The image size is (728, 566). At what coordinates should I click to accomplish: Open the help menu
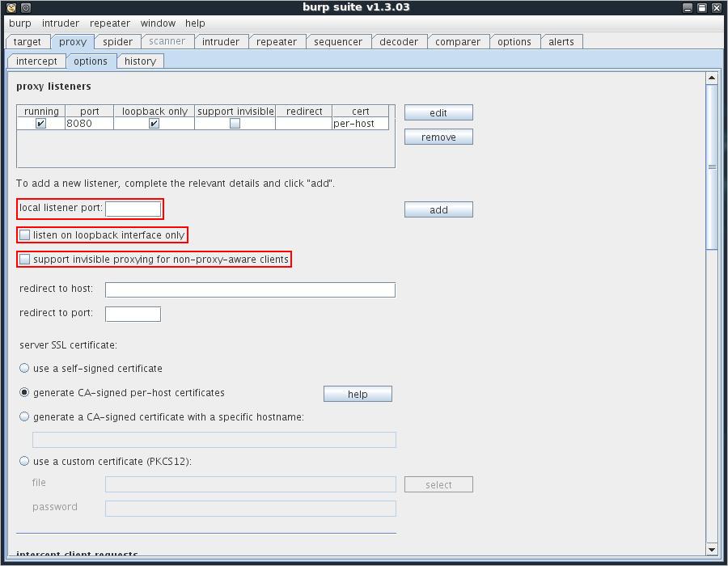[x=195, y=23]
